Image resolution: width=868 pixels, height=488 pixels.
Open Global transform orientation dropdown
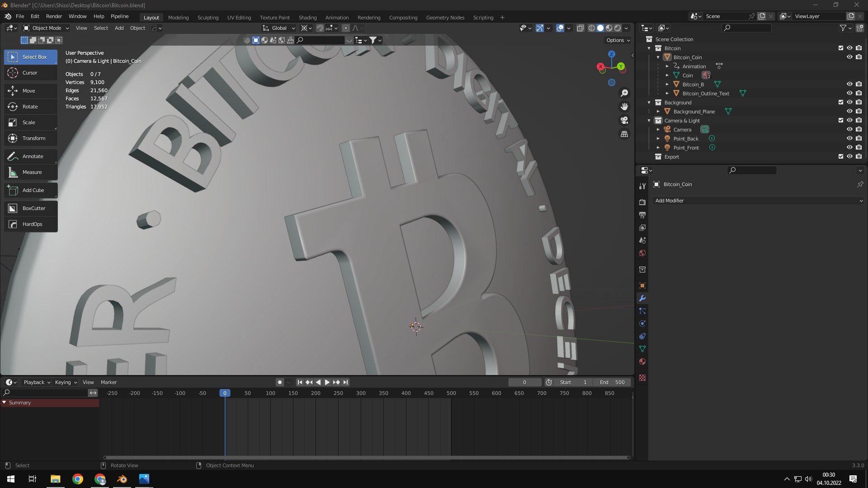point(279,28)
